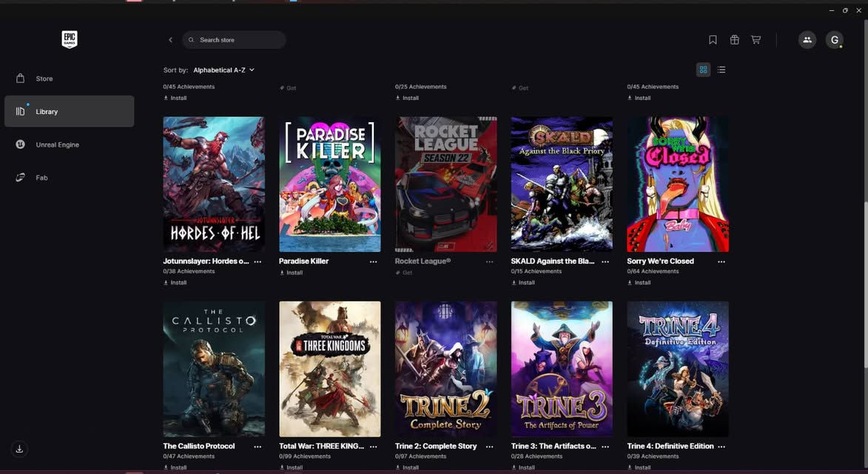Click 0/38 Achievements under Jotunnslayer
868x474 pixels.
pyautogui.click(x=189, y=271)
